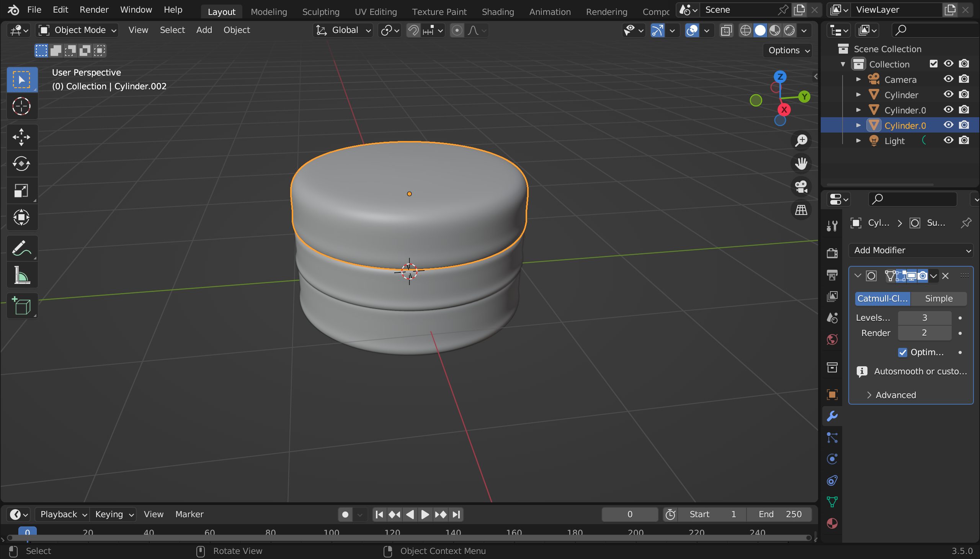Select the Annotate pencil tool
The width and height of the screenshot is (980, 559).
click(x=22, y=248)
